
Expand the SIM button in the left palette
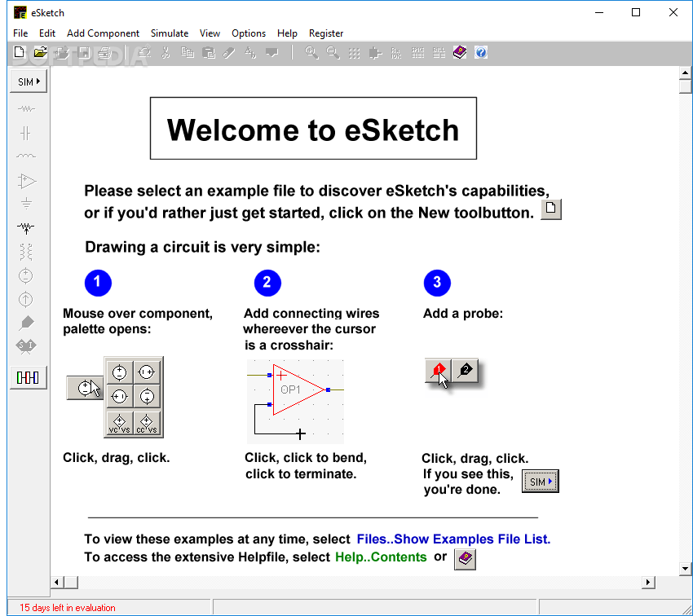(29, 81)
